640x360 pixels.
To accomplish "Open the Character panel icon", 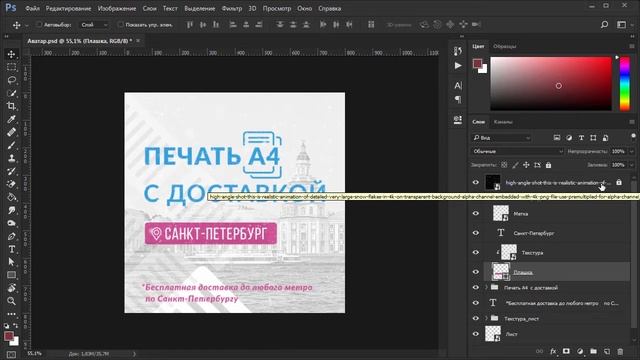I will pyautogui.click(x=458, y=85).
